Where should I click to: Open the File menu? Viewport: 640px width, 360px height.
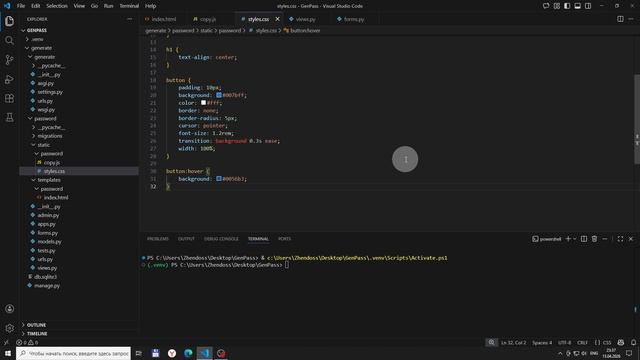(x=21, y=6)
